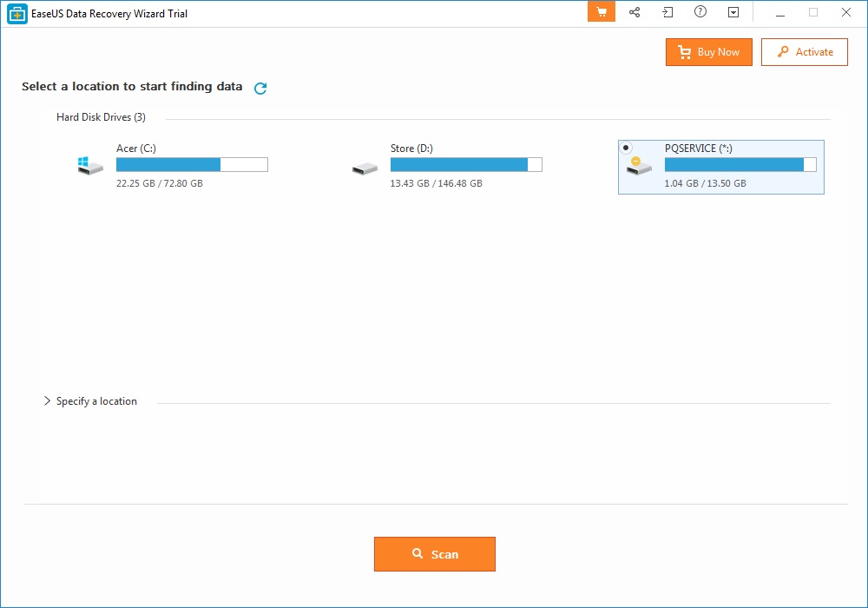Image resolution: width=868 pixels, height=608 pixels.
Task: Click the EaseUS logo in the title bar
Action: click(16, 13)
